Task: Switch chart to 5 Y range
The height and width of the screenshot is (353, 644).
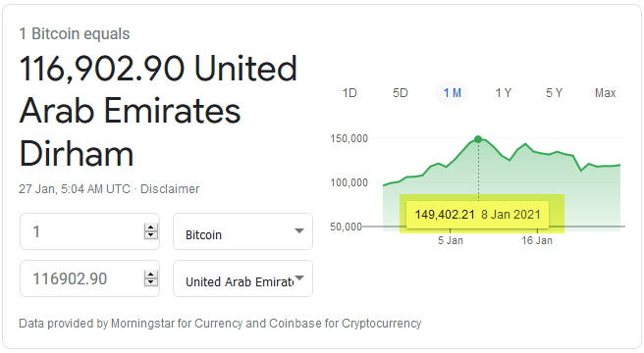Action: (554, 93)
